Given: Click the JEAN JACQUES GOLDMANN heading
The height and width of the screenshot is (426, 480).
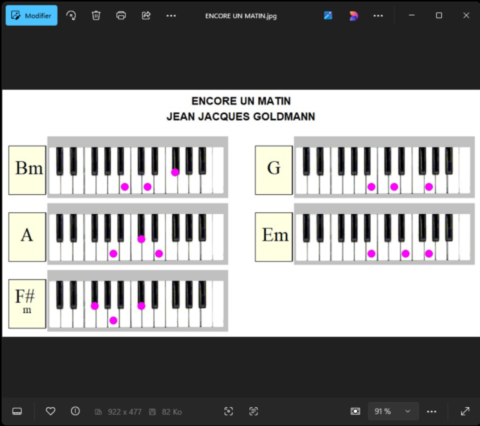Looking at the screenshot, I should tap(241, 117).
